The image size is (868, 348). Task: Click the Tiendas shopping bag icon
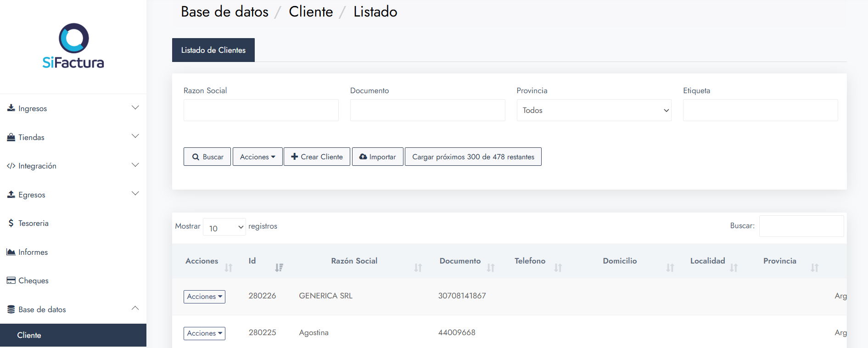pyautogui.click(x=11, y=137)
